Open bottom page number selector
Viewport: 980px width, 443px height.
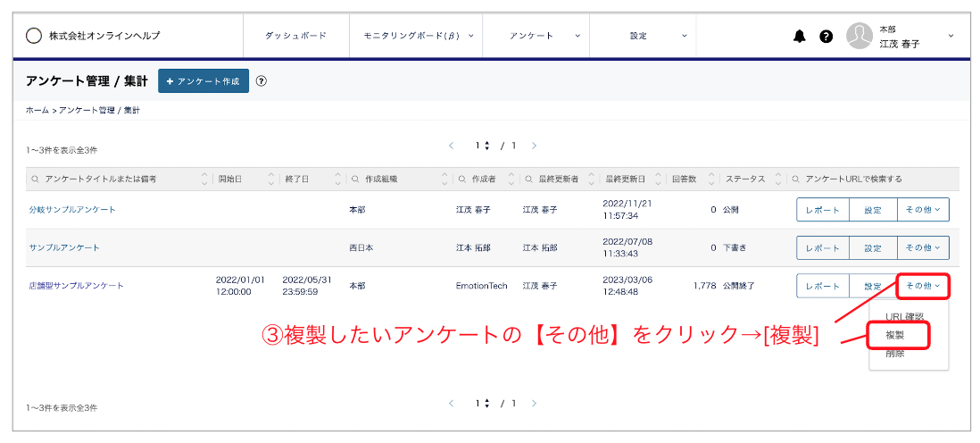coord(482,404)
